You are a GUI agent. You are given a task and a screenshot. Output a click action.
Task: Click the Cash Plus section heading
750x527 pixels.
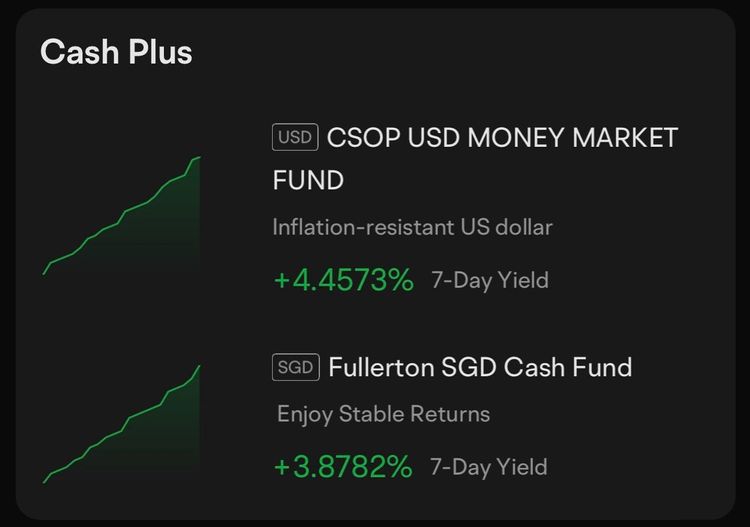point(116,52)
